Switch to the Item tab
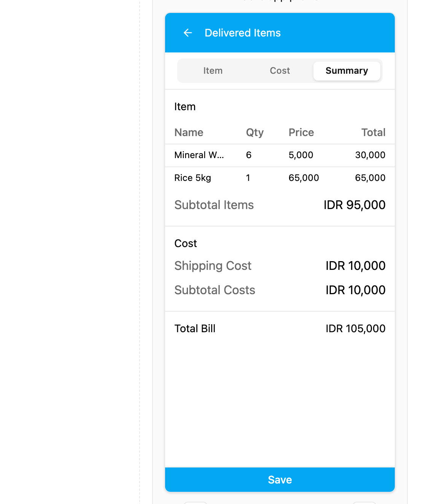Viewport: 426px width, 504px height. [x=213, y=71]
